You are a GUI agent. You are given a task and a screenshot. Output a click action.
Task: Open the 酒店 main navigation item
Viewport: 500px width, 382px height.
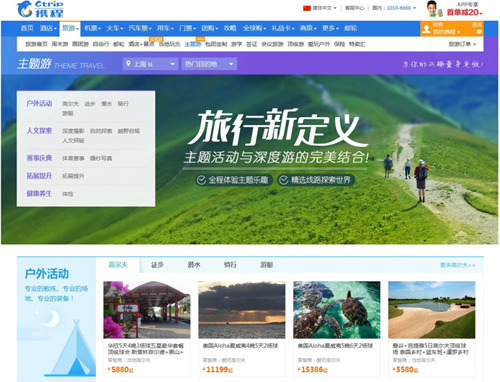point(48,28)
